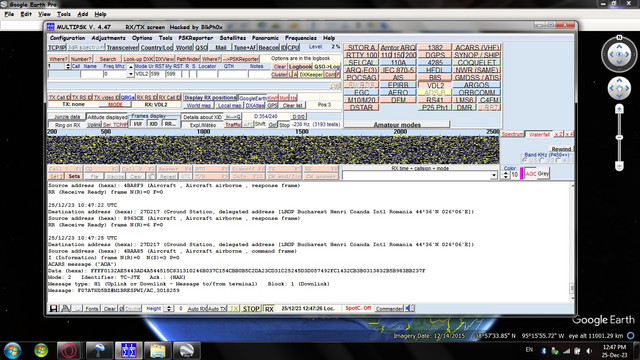Open Google Earth Tools menu
Screen dimensions: 640x360
tap(63, 14)
